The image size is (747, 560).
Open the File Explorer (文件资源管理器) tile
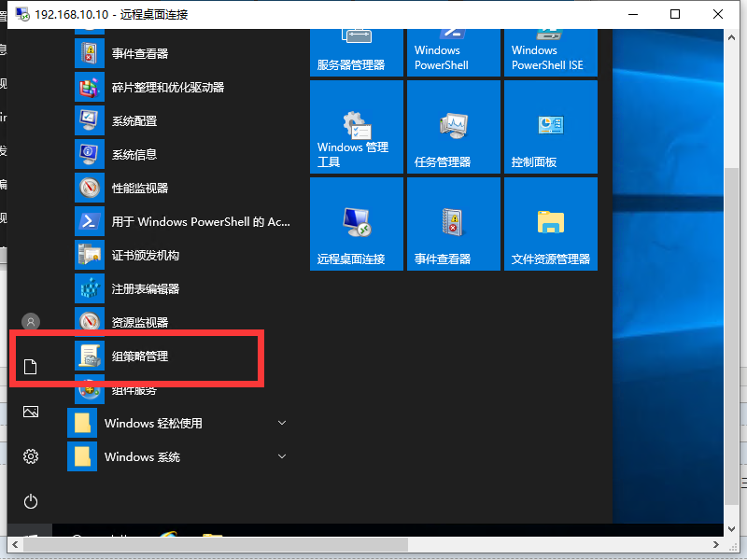pos(551,224)
